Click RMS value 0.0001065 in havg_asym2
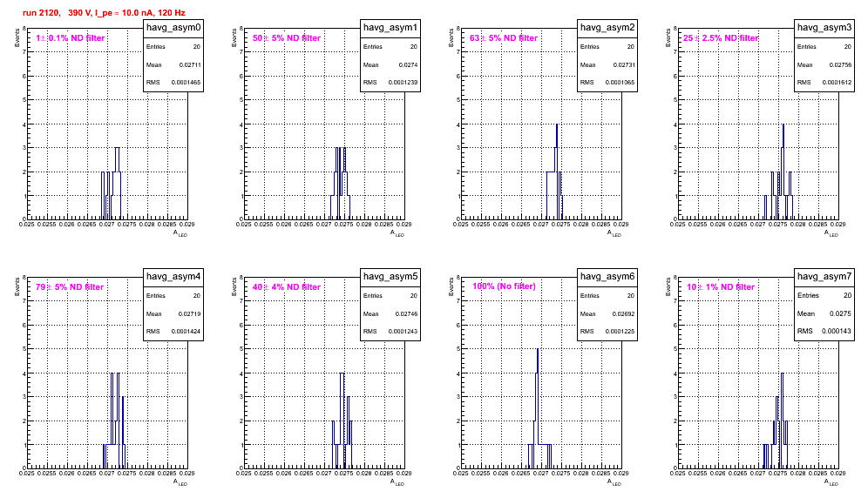The width and height of the screenshot is (868, 498). [x=620, y=83]
